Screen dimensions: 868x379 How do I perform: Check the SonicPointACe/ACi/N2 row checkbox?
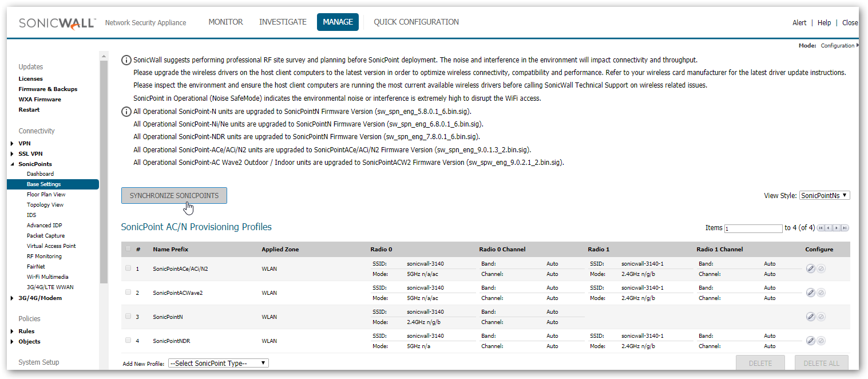point(128,268)
